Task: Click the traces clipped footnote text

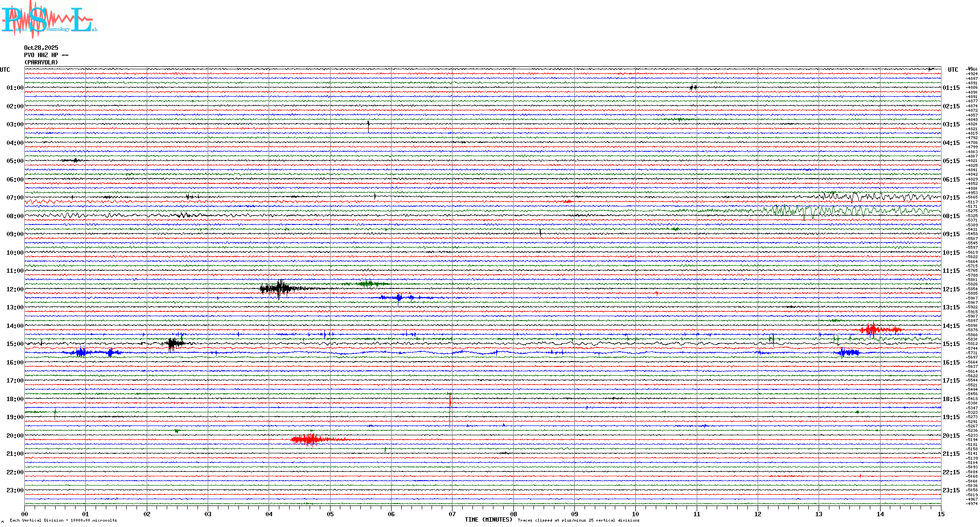Action: tap(578, 520)
